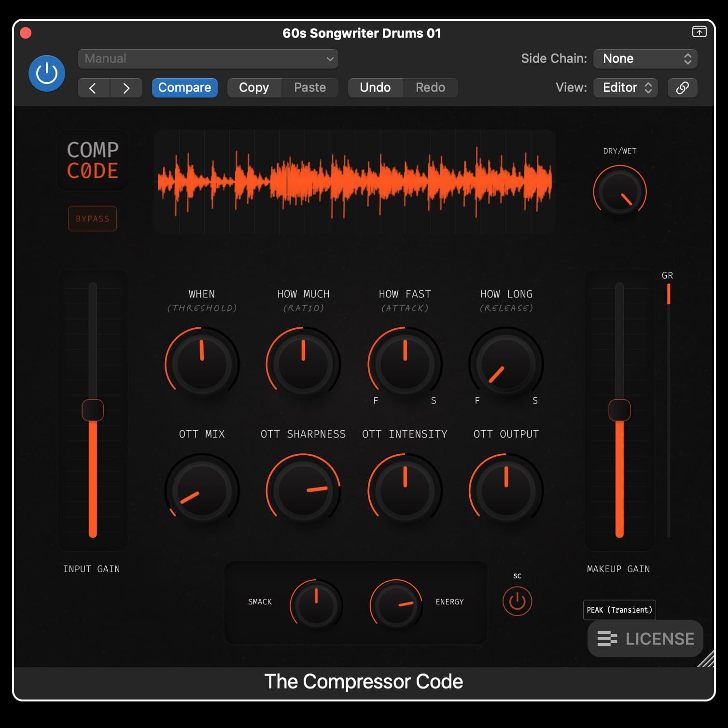This screenshot has height=728, width=728.
Task: Toggle the blue plugin power button
Action: pyautogui.click(x=47, y=73)
